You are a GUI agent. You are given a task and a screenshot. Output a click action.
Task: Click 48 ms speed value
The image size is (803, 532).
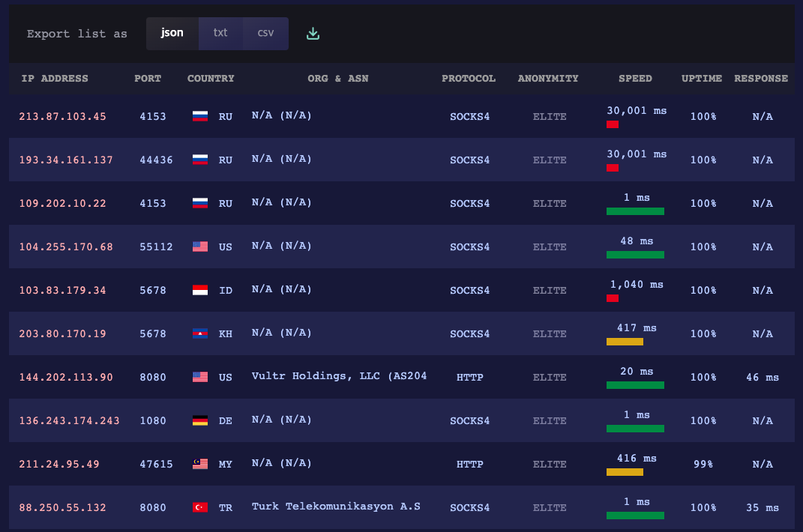637,241
